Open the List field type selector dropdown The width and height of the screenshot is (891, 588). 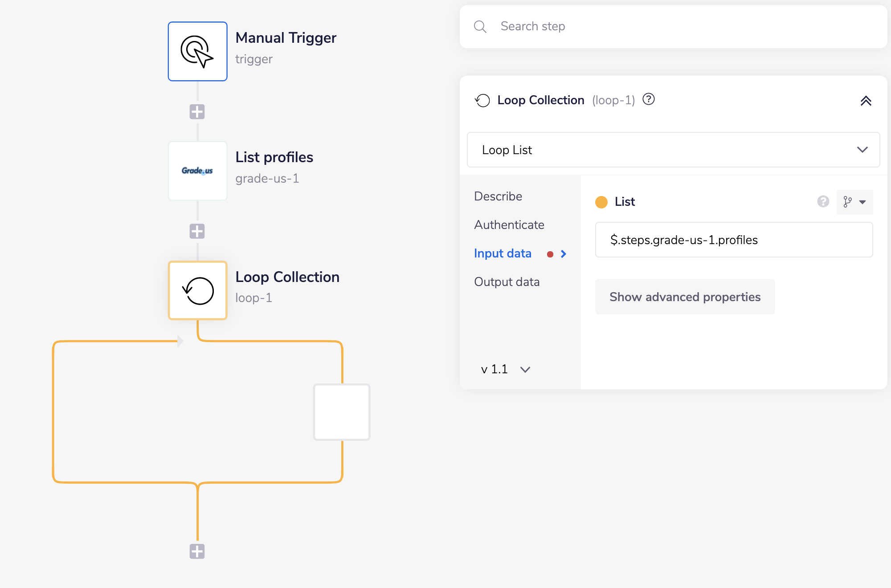pos(854,202)
